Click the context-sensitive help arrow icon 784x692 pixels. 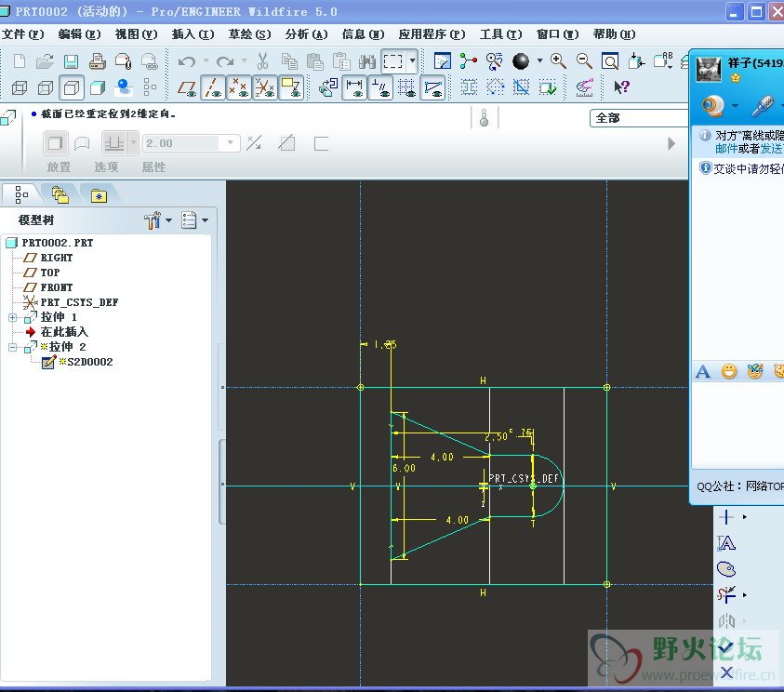[621, 87]
